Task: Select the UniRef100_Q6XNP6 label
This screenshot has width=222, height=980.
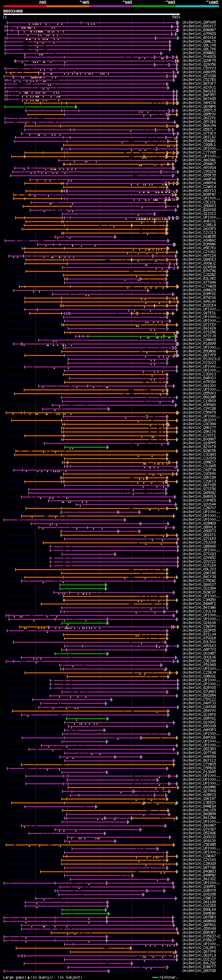Action: pyautogui.click(x=199, y=107)
